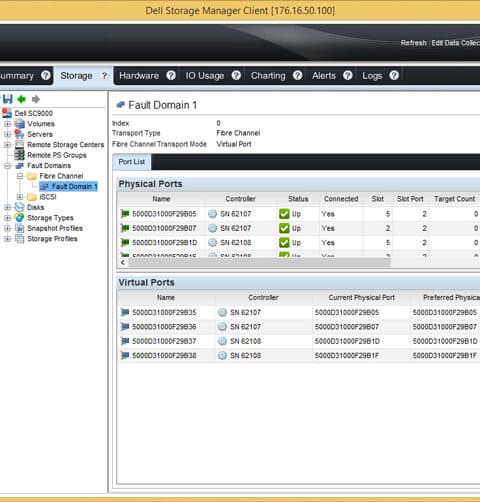Sort Virtual Ports by Current Physical Port
Viewport: 480px width, 502px height.
(361, 297)
